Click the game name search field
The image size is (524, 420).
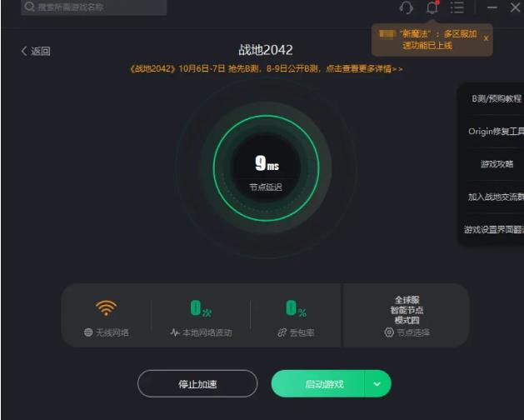[x=94, y=7]
